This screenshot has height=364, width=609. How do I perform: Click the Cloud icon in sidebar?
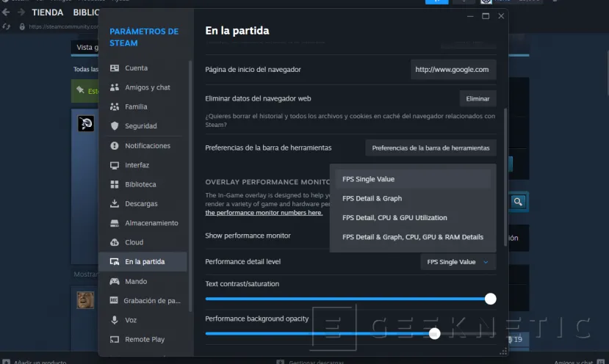[114, 242]
